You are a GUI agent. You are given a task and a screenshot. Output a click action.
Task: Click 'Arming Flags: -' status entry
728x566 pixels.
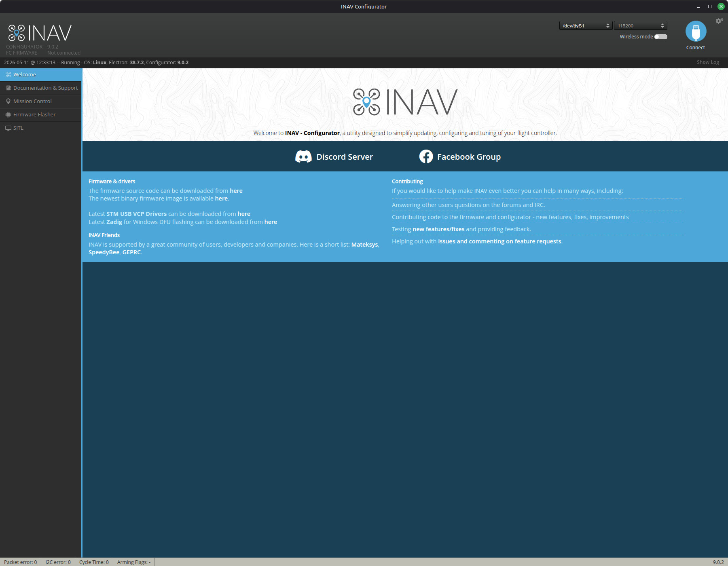tap(134, 562)
